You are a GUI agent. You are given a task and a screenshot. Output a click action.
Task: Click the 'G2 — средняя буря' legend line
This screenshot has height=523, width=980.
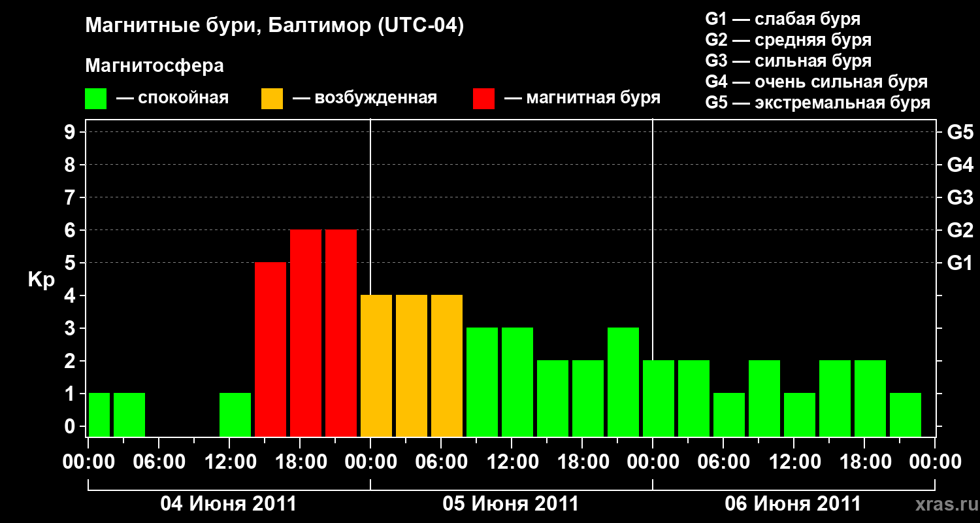[x=788, y=41]
